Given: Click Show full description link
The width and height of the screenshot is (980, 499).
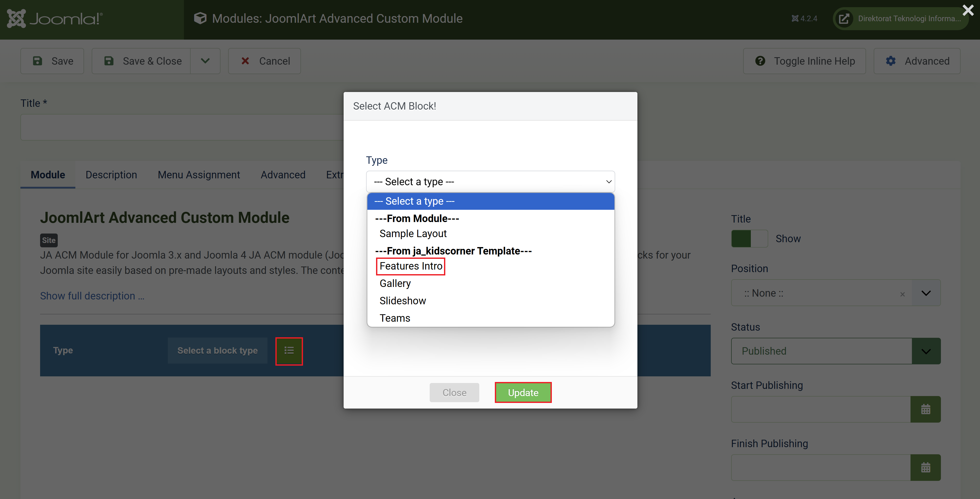Looking at the screenshot, I should tap(92, 296).
